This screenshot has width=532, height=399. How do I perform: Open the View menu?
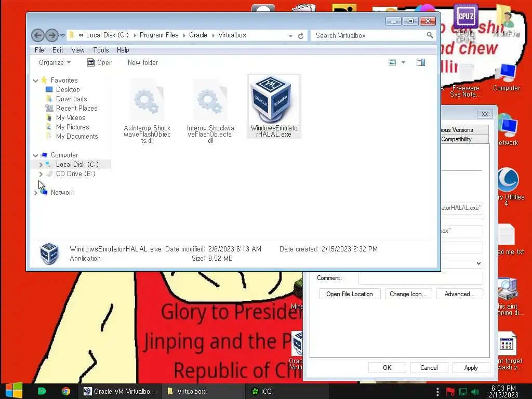(78, 50)
